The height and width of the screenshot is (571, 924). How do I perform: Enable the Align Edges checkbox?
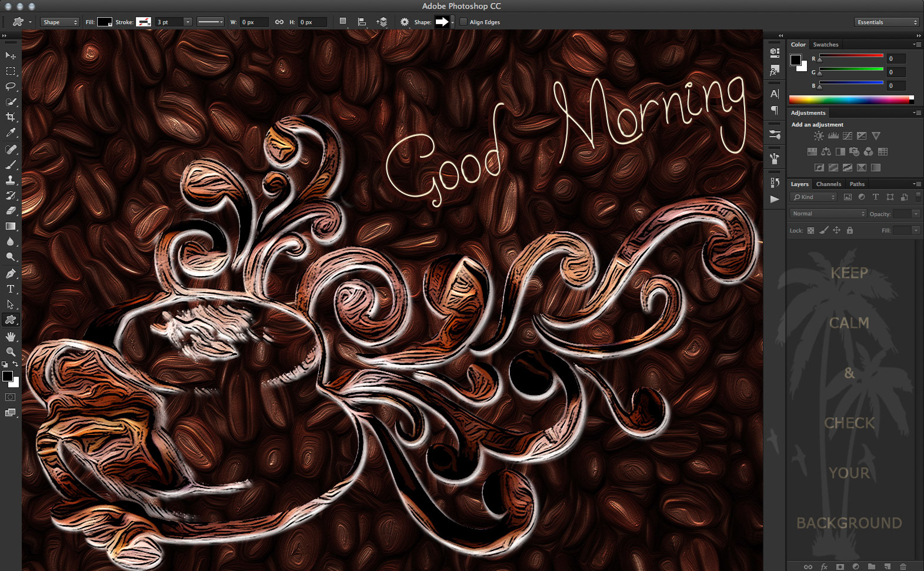[x=463, y=22]
